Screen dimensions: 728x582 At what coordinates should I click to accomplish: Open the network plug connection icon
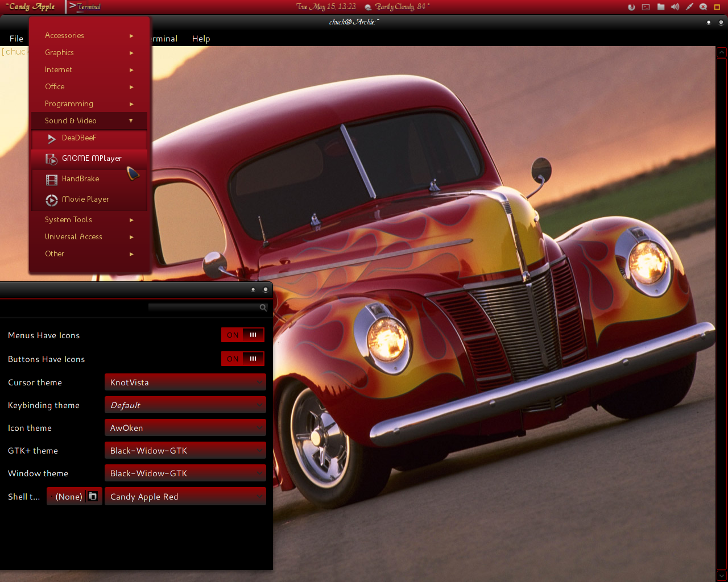689,7
